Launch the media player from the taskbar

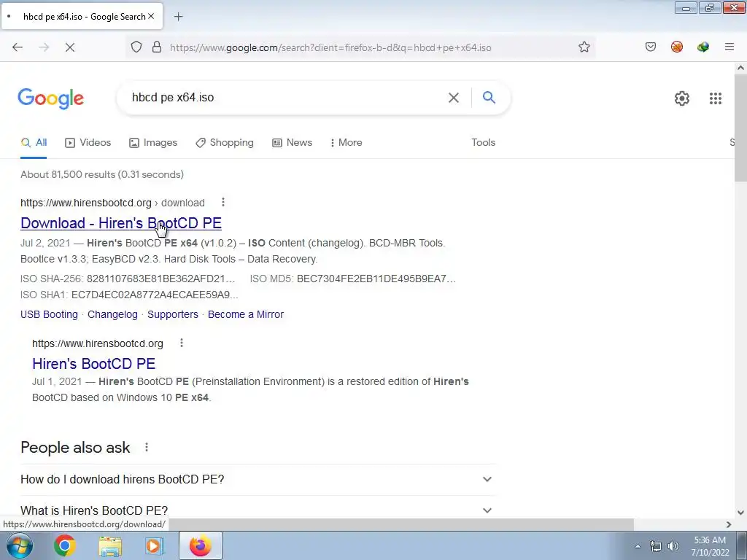153,545
